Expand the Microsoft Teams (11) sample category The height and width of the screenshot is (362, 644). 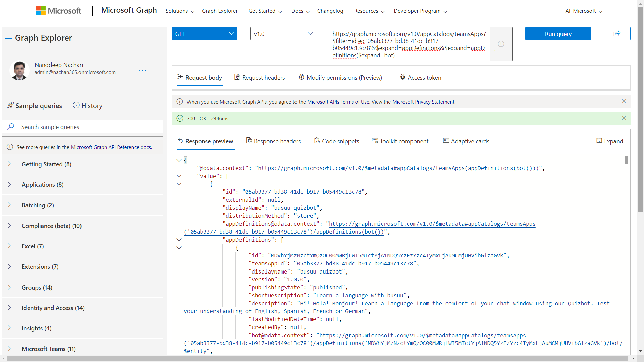tap(49, 349)
